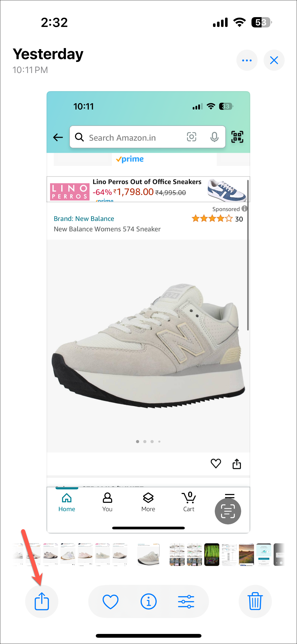Viewport: 297px width, 644px height.
Task: Tap the QR code scanner icon
Action: [x=237, y=137]
